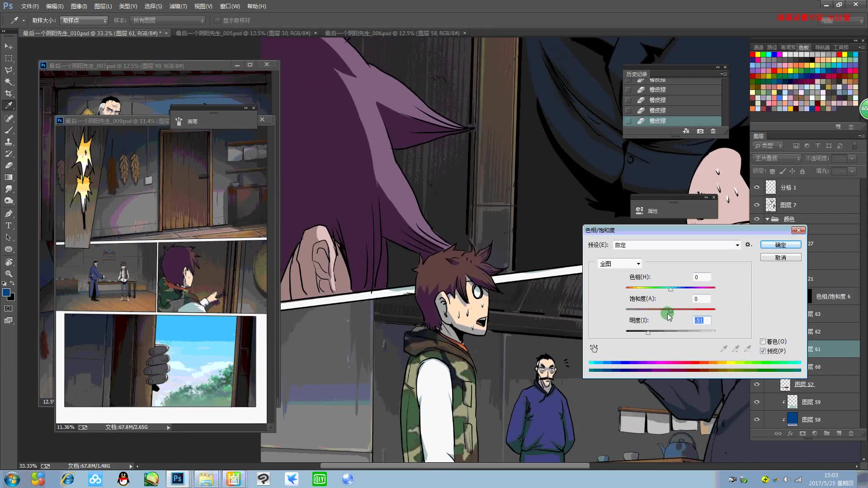Enable the 着色(O) colorize checkbox
The width and height of the screenshot is (868, 488).
point(763,342)
